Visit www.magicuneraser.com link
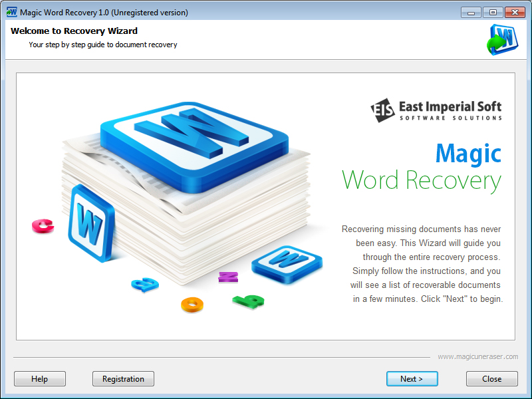Image resolution: width=532 pixels, height=399 pixels. (477, 356)
